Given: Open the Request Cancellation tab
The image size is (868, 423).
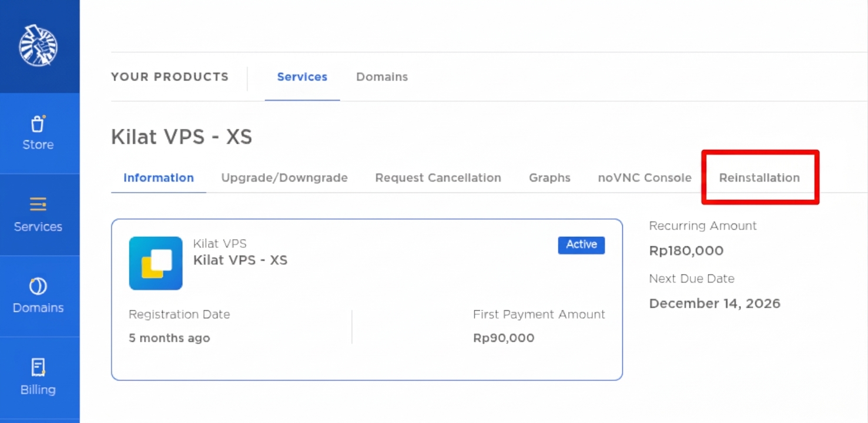Looking at the screenshot, I should [x=438, y=177].
